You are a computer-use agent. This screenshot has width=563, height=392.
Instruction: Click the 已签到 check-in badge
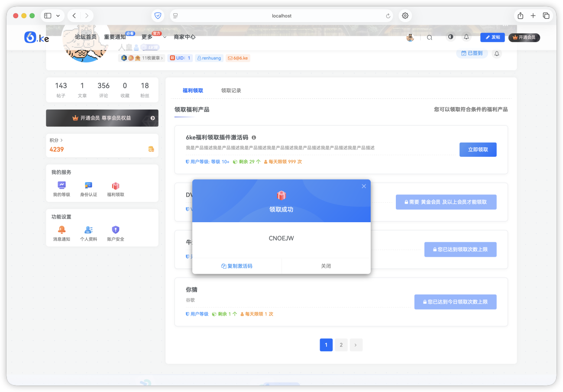click(x=472, y=52)
